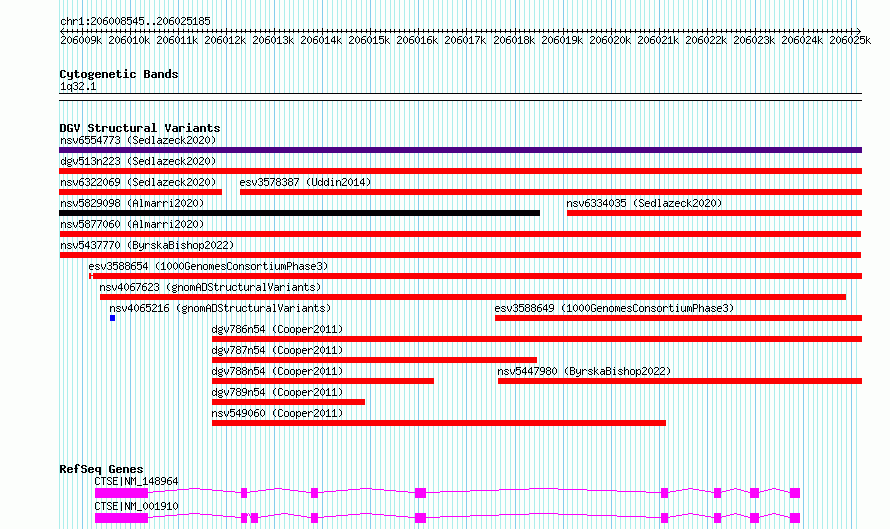Click the 206013k ruler tick label
The height and width of the screenshot is (529, 890).
click(273, 40)
